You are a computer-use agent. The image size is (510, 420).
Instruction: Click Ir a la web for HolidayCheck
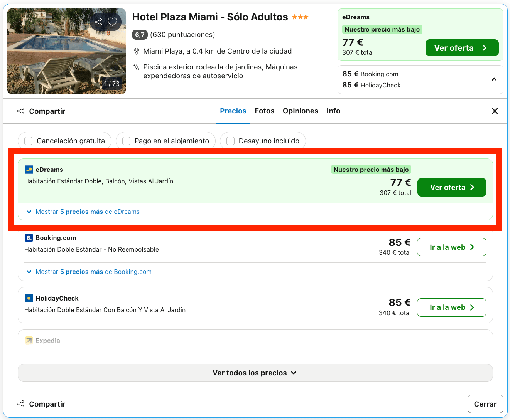pyautogui.click(x=452, y=307)
